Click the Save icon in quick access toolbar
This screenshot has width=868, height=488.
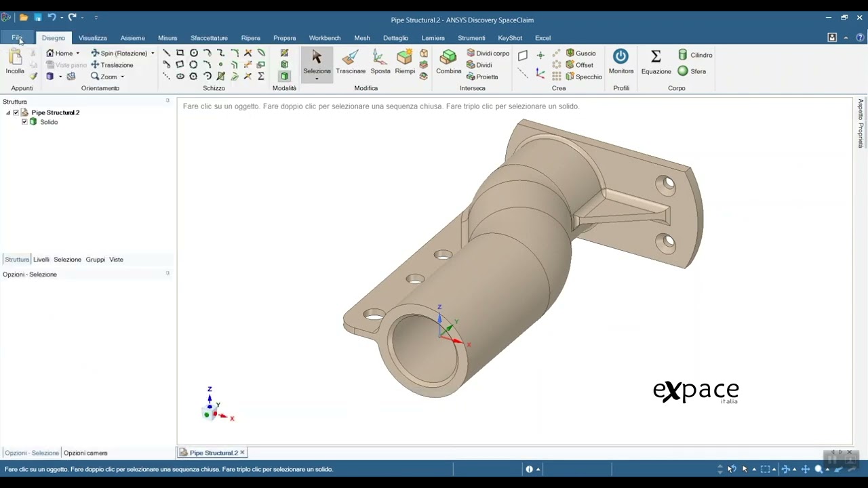click(37, 18)
